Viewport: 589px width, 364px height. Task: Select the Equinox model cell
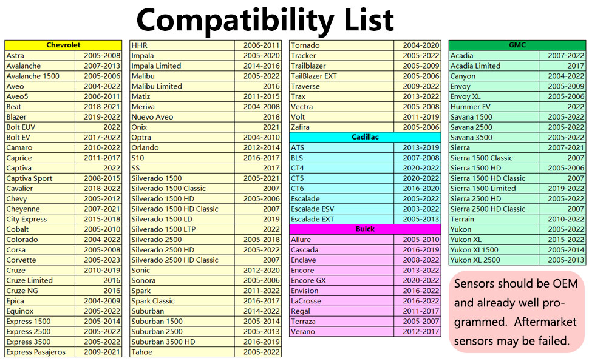(40, 311)
